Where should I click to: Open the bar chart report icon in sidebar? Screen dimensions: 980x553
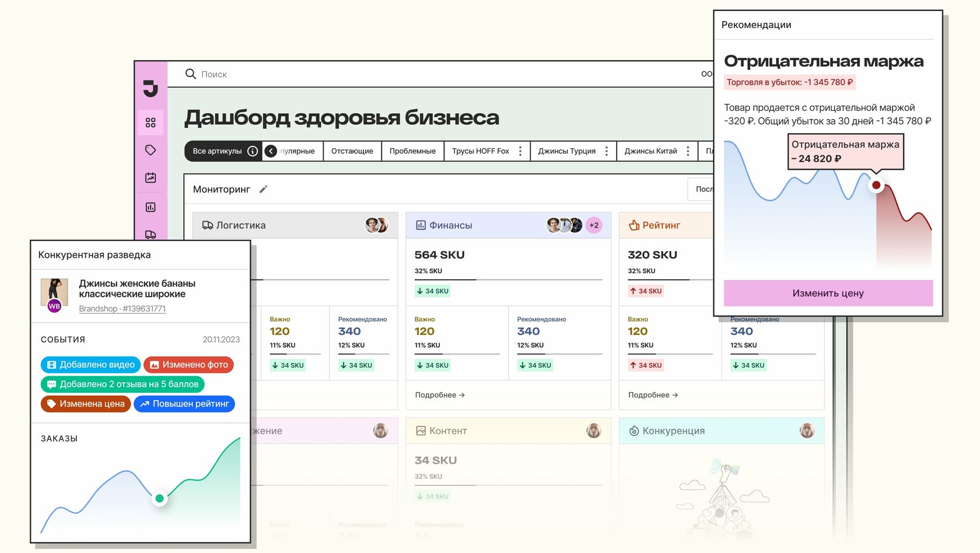click(x=150, y=207)
